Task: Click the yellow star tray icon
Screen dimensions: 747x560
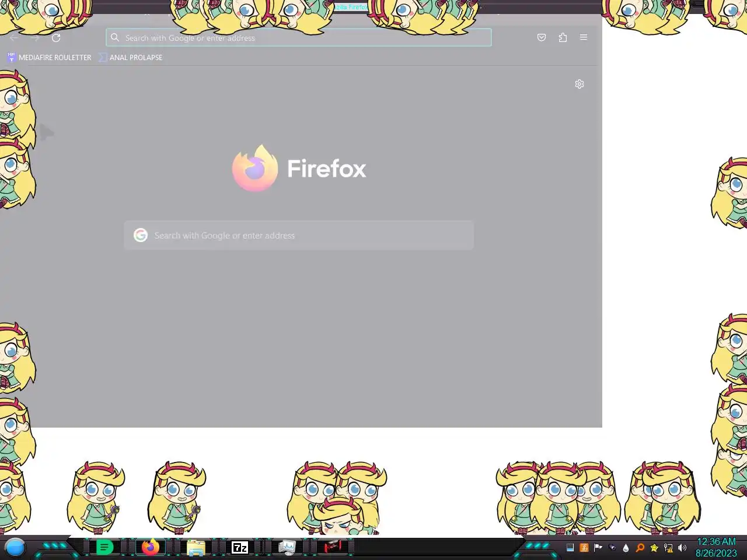Action: 654,548
